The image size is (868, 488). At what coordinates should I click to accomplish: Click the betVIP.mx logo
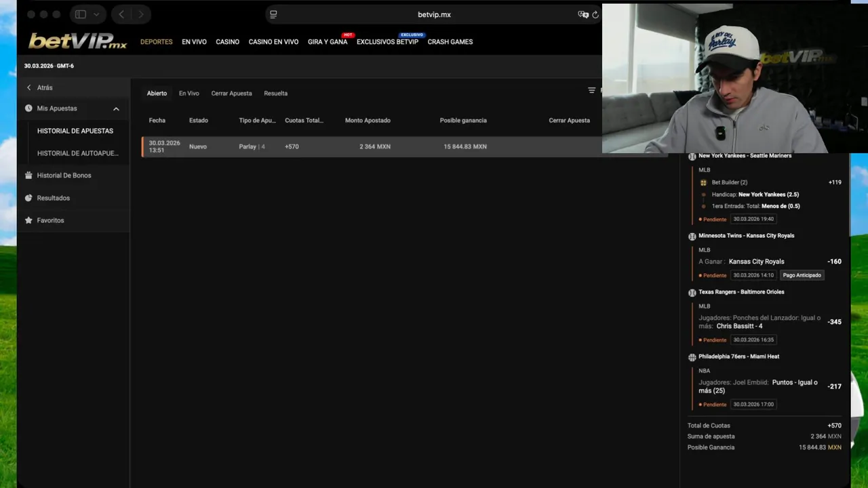point(77,41)
